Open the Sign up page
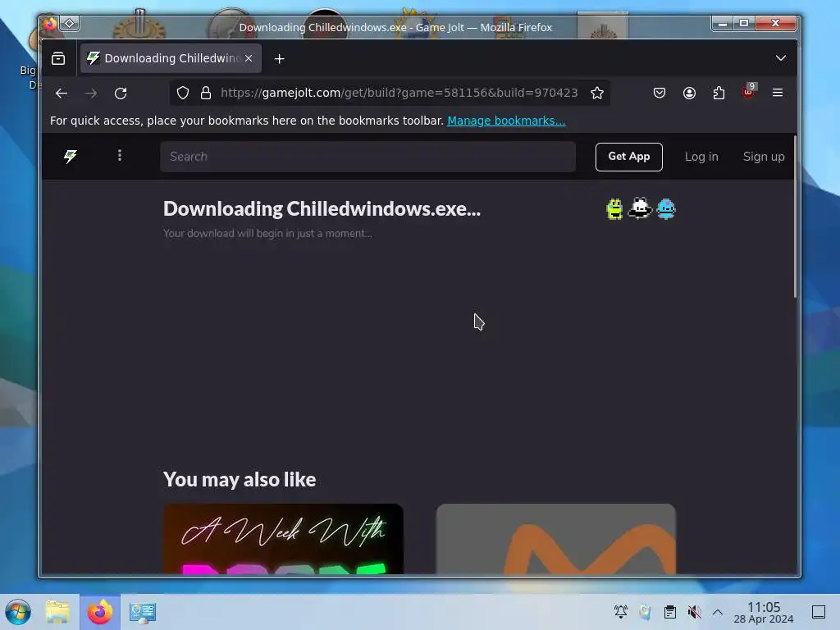The width and height of the screenshot is (840, 630). [x=764, y=157]
